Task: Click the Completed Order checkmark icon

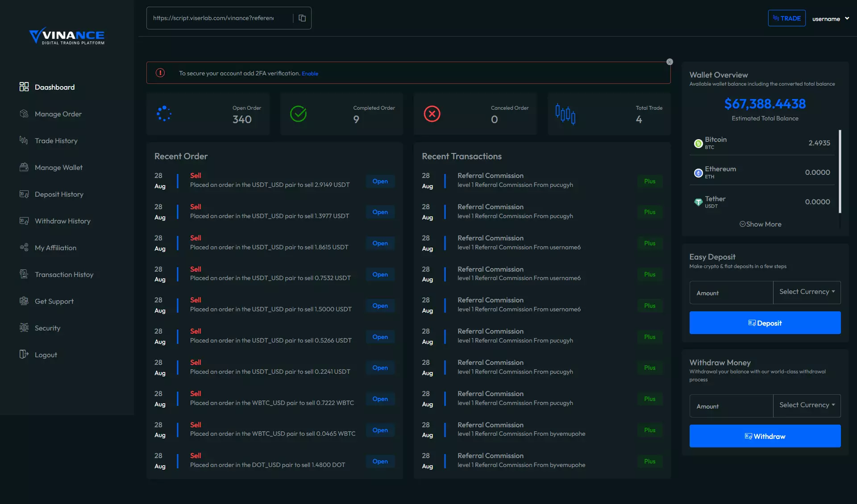Action: click(298, 114)
